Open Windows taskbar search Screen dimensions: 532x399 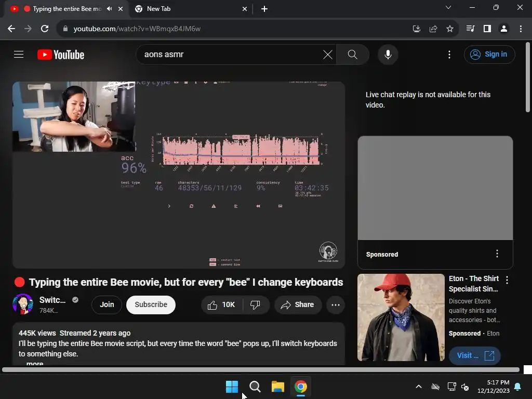255,387
